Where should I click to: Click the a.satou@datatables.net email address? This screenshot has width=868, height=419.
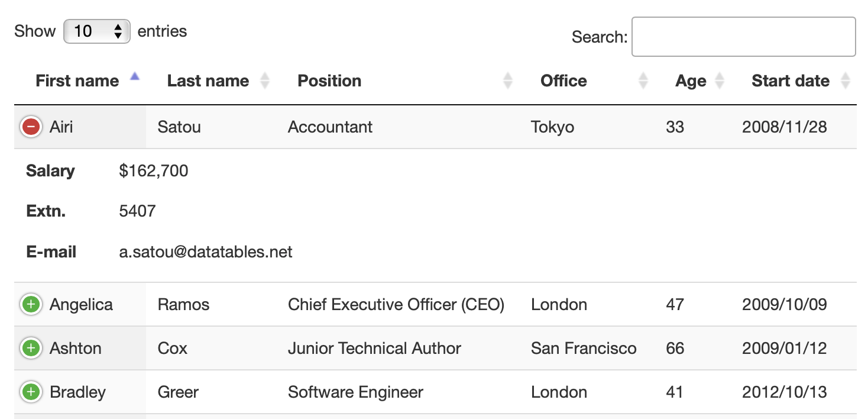point(206,252)
